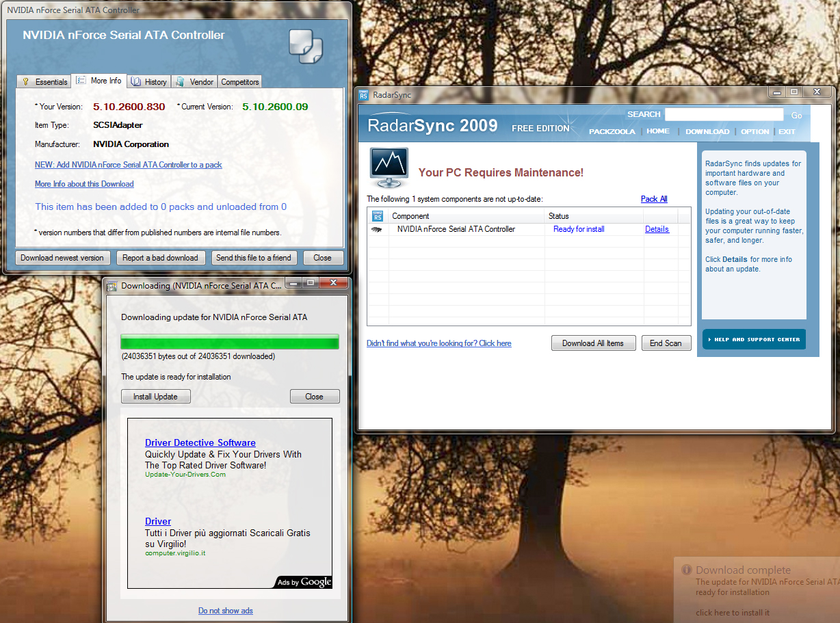This screenshot has width=840, height=623.
Task: Select the Vendor tab
Action: click(x=194, y=82)
